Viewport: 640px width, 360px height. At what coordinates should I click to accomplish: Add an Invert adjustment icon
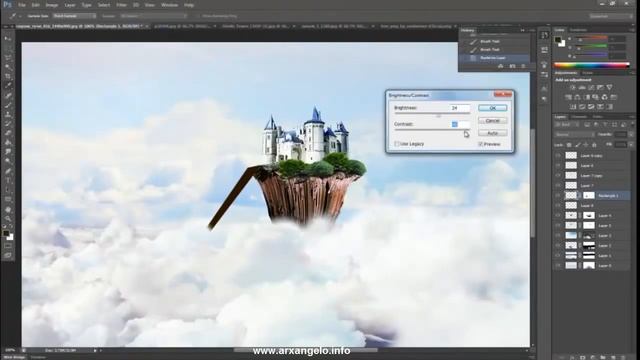click(x=573, y=107)
